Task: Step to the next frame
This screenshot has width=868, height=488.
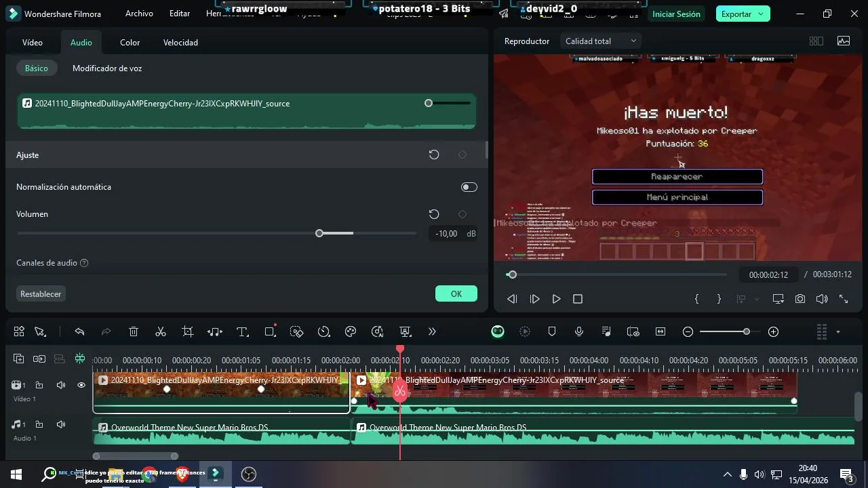Action: tap(534, 299)
